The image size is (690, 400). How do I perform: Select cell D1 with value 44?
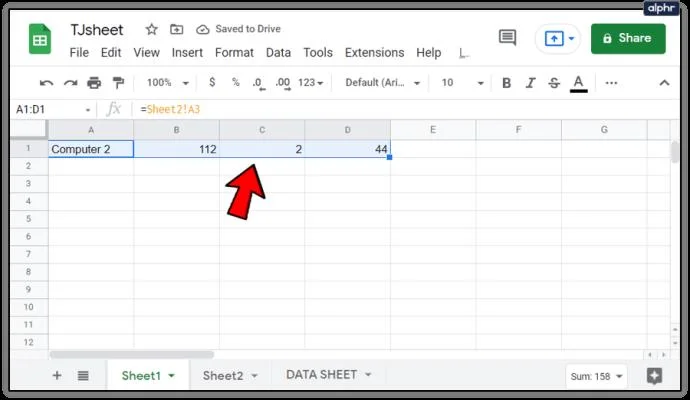coord(348,149)
